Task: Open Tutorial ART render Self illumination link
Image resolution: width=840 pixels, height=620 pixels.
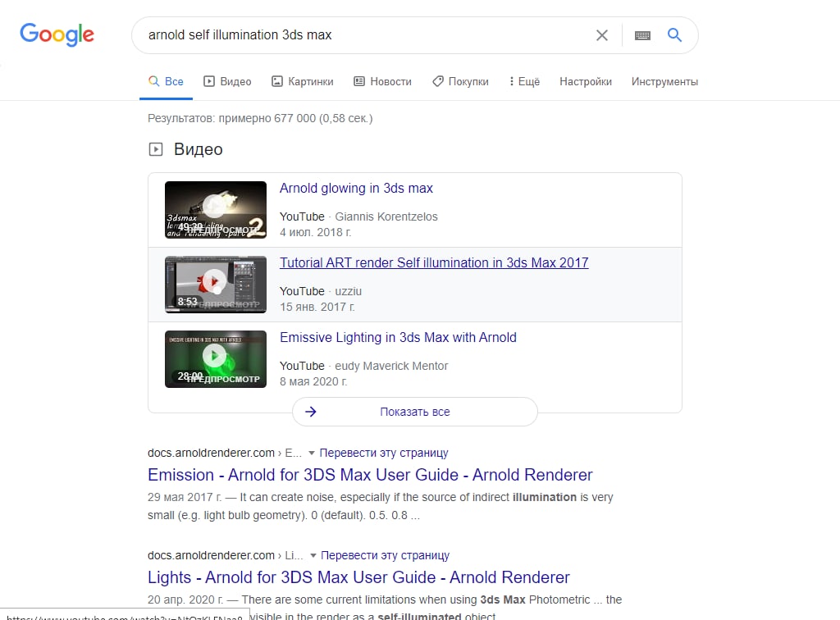Action: click(434, 262)
